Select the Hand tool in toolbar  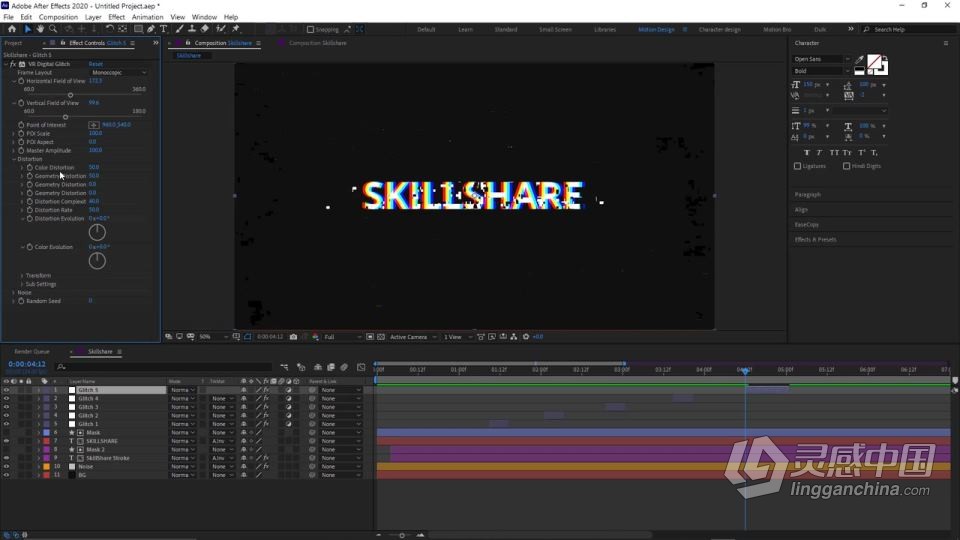pos(40,29)
